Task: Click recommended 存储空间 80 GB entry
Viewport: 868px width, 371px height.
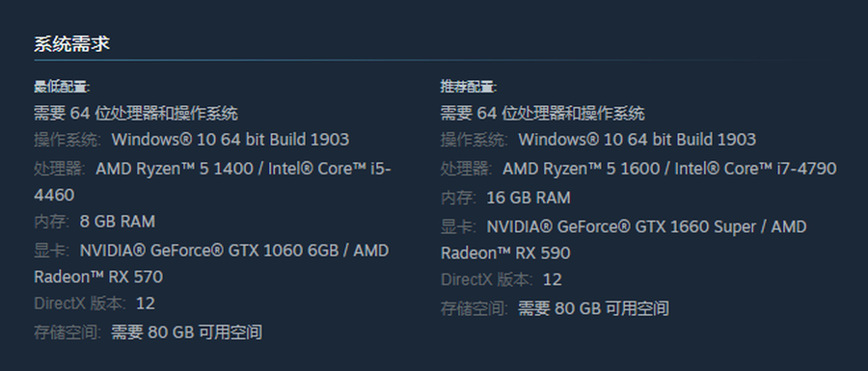Action: [x=555, y=308]
